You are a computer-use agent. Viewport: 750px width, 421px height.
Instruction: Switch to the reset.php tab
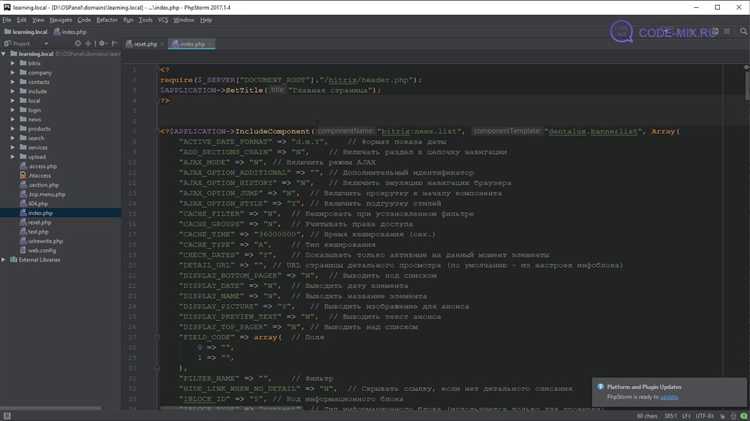(145, 44)
